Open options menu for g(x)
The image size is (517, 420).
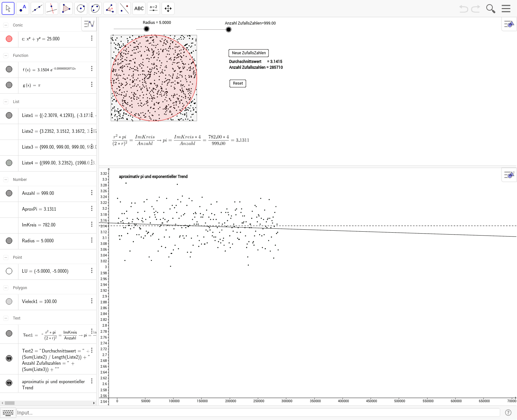pyautogui.click(x=92, y=84)
